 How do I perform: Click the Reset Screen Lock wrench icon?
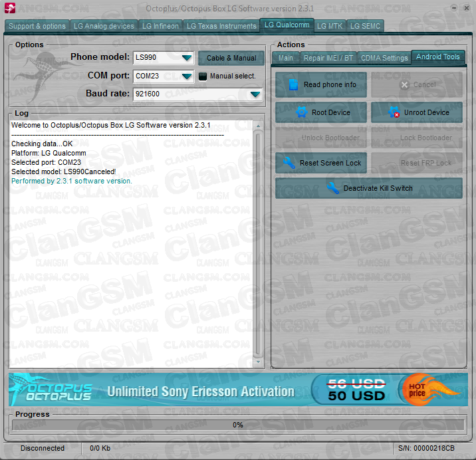pyautogui.click(x=289, y=163)
